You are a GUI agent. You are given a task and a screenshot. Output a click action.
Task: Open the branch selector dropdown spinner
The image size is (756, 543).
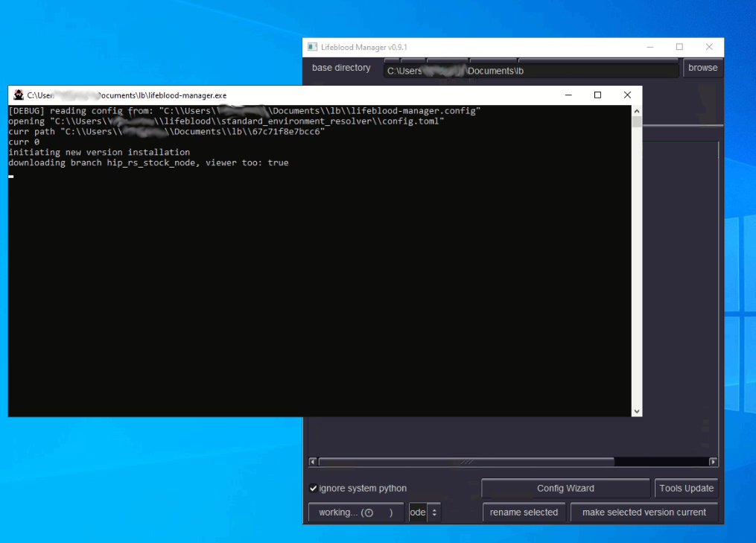tap(433, 512)
